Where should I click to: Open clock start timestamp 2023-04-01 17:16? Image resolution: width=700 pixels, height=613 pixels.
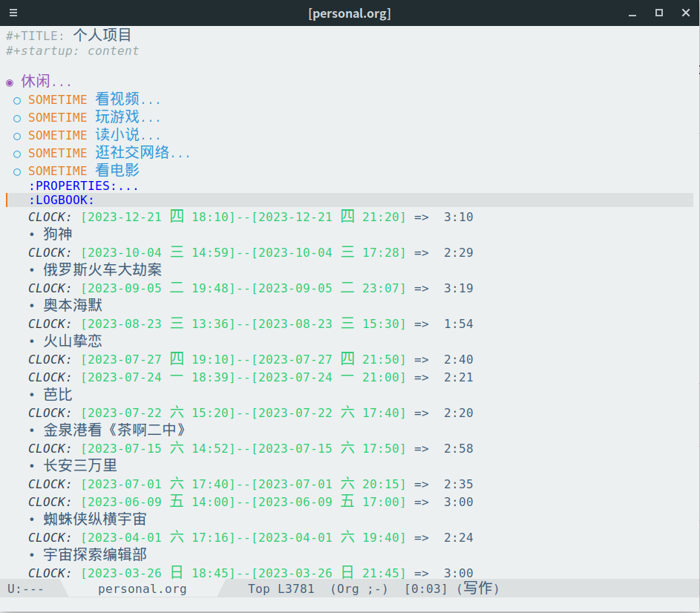(x=158, y=539)
